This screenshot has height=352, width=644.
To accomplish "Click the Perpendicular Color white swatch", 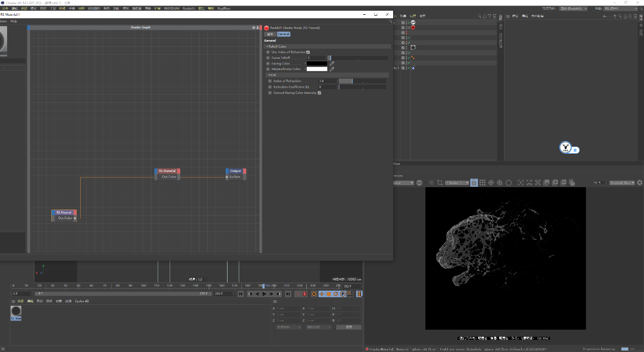I will [316, 69].
